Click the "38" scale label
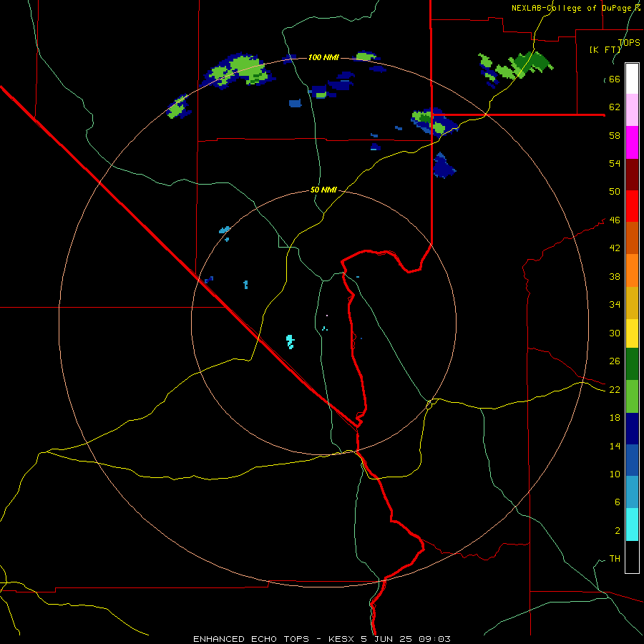This screenshot has height=644, width=644. (615, 276)
